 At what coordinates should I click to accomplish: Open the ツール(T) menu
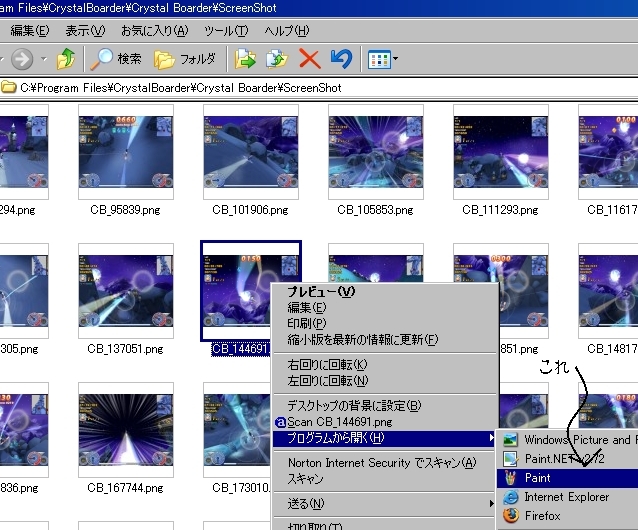(225, 31)
